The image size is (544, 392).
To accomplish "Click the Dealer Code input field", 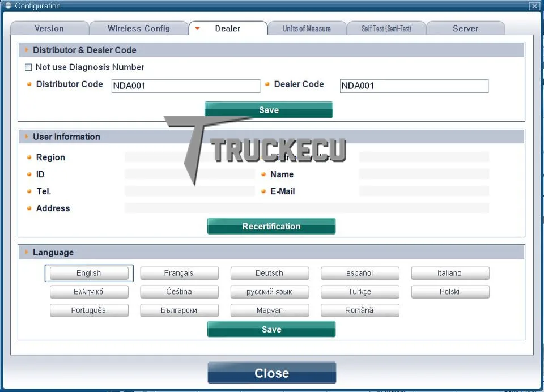I will [414, 86].
